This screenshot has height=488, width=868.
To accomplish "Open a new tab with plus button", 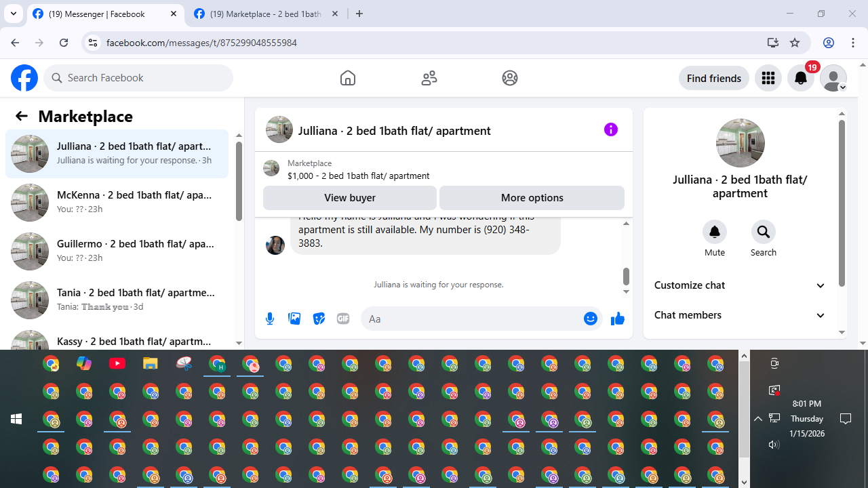I will [x=359, y=14].
